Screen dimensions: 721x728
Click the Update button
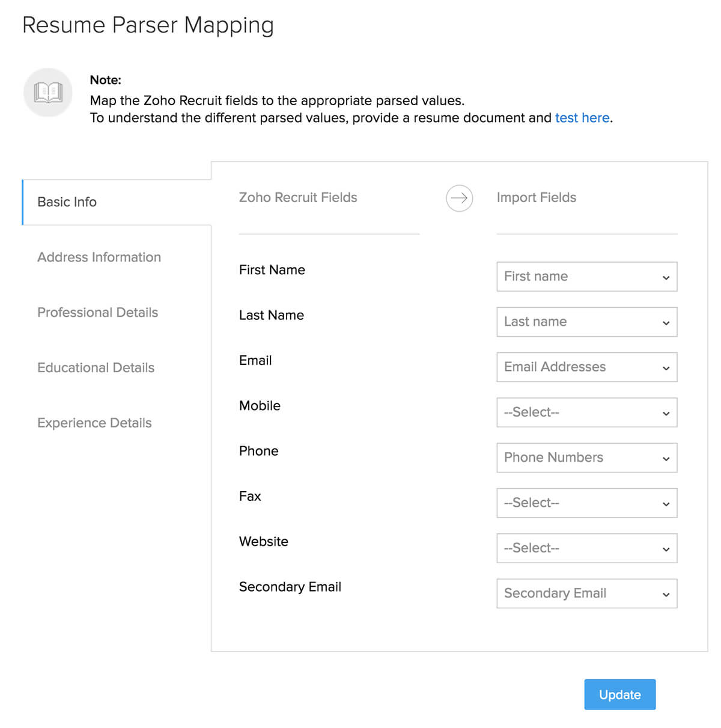pos(619,694)
